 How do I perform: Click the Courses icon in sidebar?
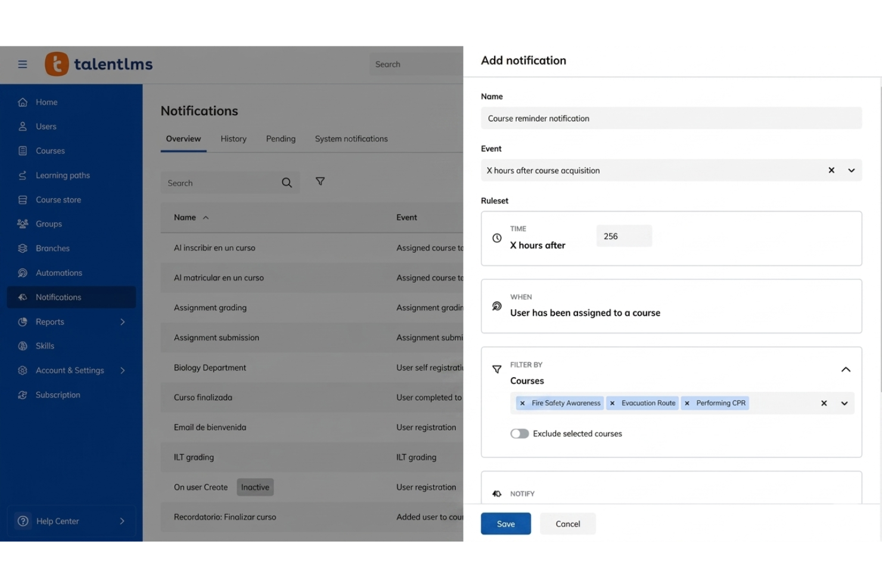[23, 151]
